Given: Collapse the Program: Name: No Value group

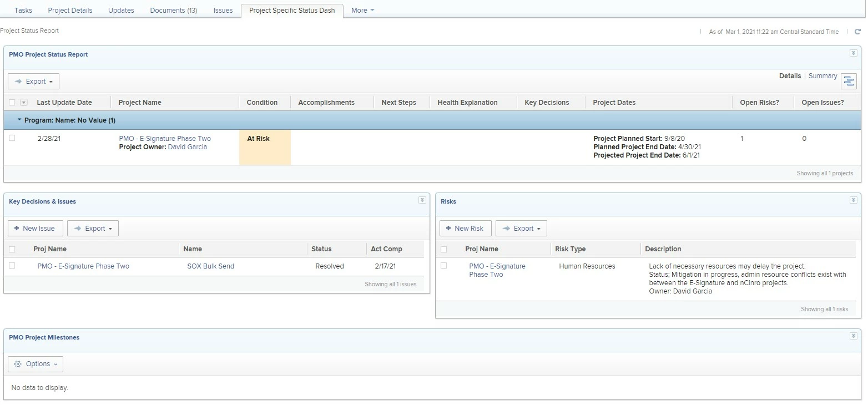Looking at the screenshot, I should (x=20, y=120).
